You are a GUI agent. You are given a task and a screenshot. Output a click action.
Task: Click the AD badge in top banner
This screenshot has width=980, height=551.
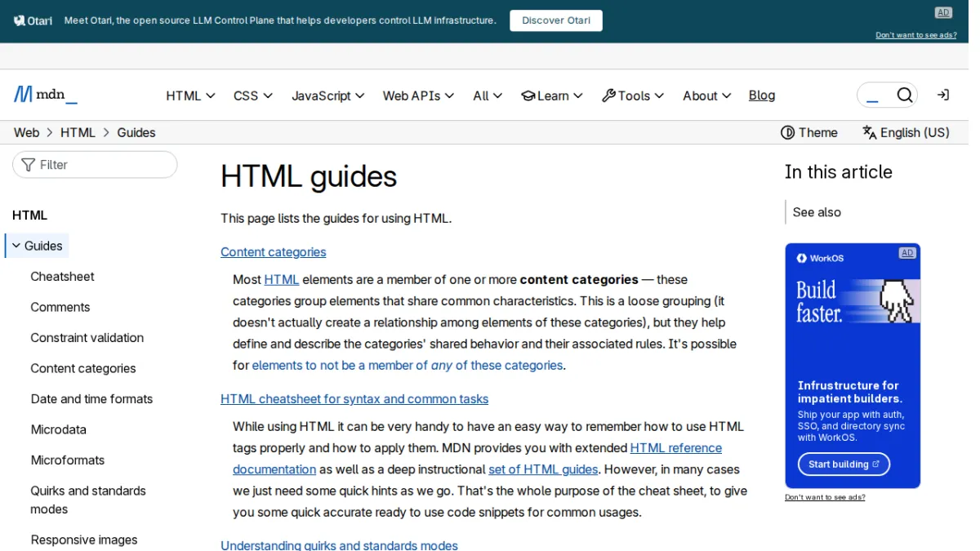tap(943, 12)
